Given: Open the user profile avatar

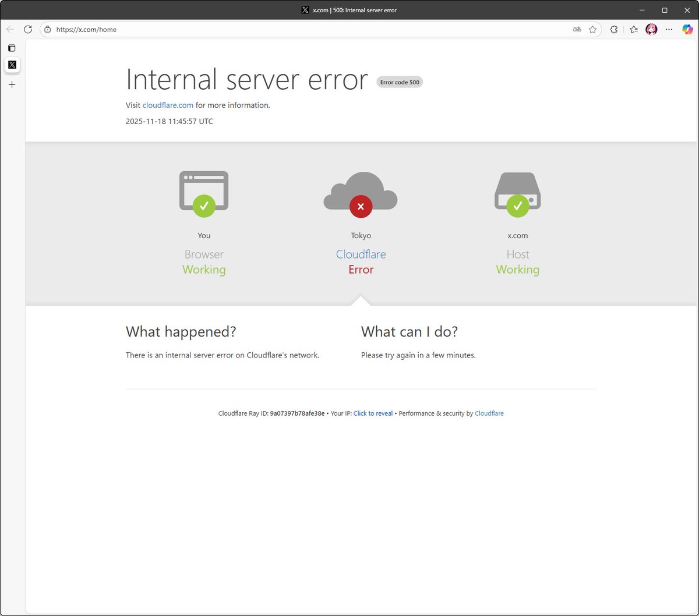Looking at the screenshot, I should (651, 29).
